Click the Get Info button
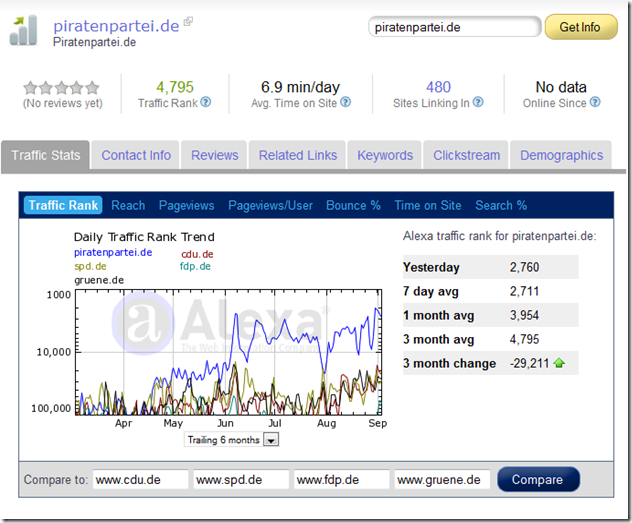This screenshot has height=523, width=632. pyautogui.click(x=581, y=27)
